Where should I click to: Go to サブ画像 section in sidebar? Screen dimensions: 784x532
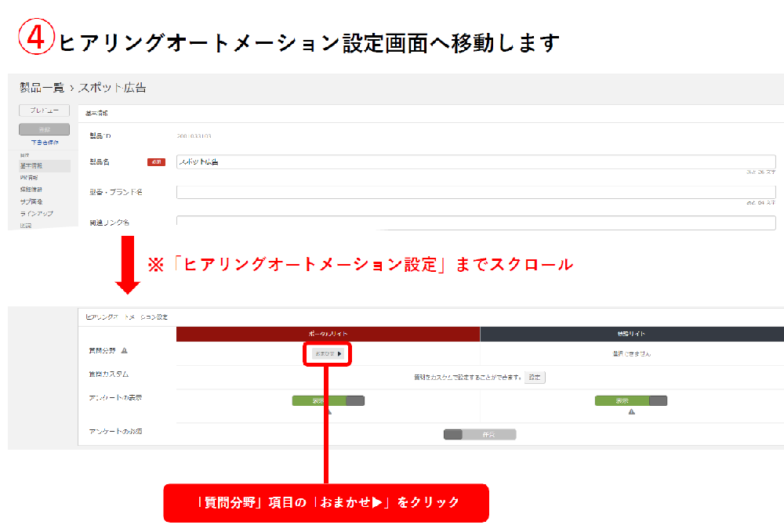coord(32,201)
